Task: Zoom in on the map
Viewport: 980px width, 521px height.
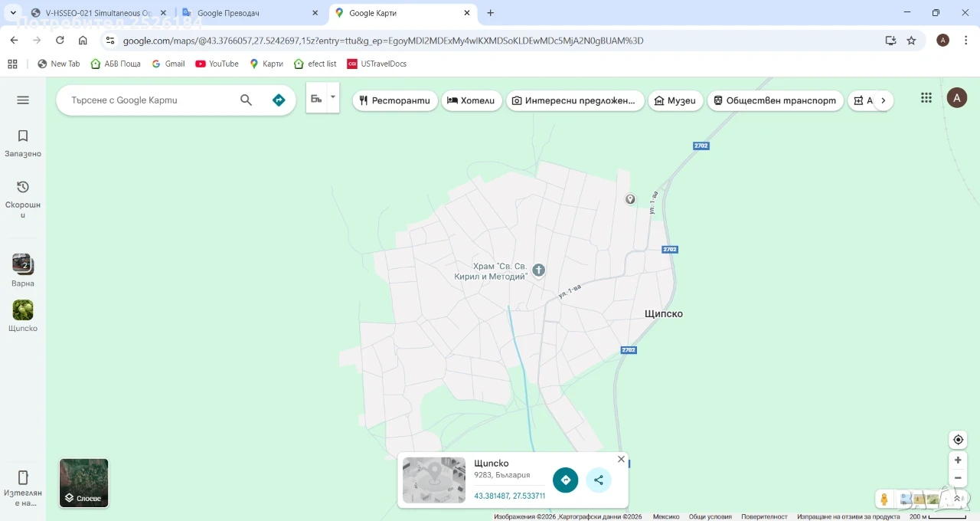Action: point(958,460)
